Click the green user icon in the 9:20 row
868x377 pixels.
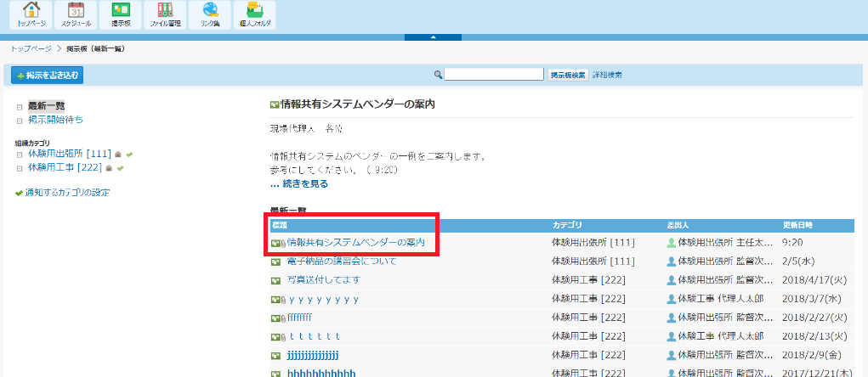pos(672,243)
